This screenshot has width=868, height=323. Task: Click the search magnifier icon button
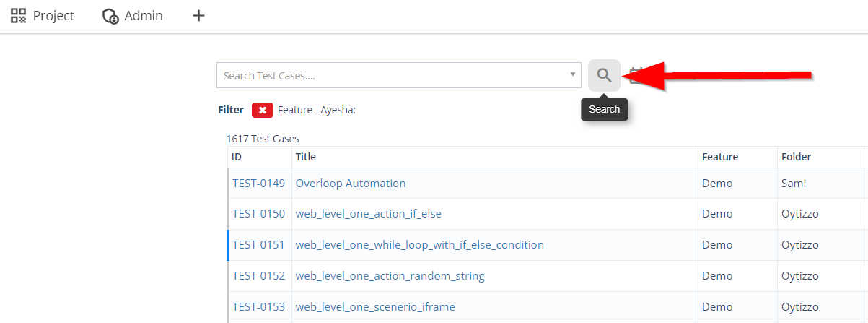pos(604,75)
